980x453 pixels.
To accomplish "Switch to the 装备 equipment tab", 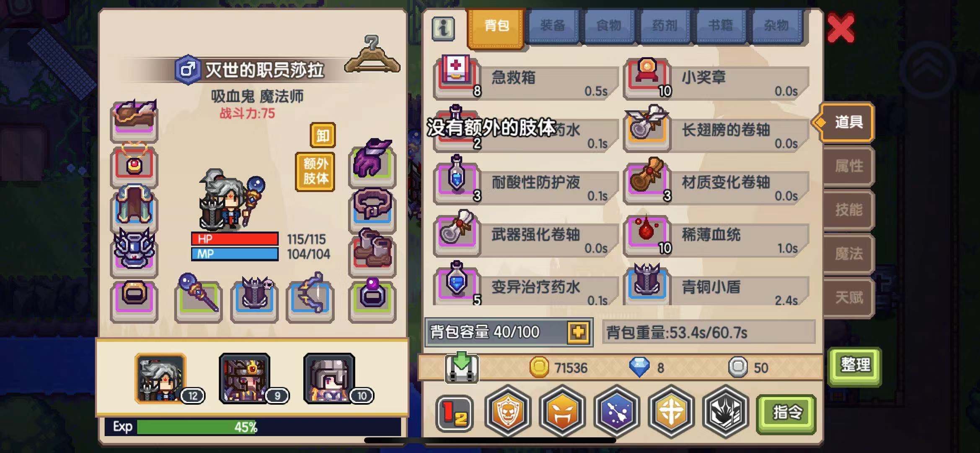I will pos(553,26).
